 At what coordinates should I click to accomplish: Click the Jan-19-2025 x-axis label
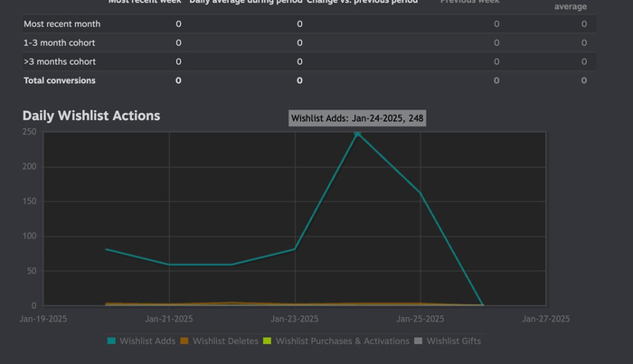click(44, 319)
